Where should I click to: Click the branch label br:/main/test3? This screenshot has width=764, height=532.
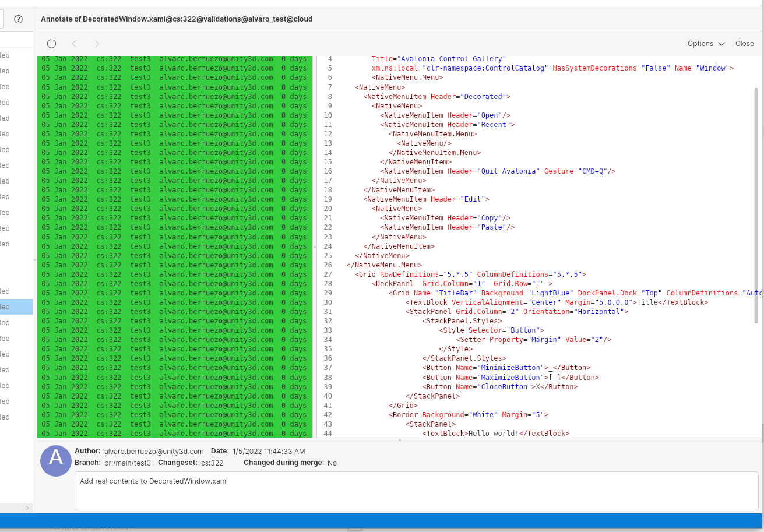point(127,463)
